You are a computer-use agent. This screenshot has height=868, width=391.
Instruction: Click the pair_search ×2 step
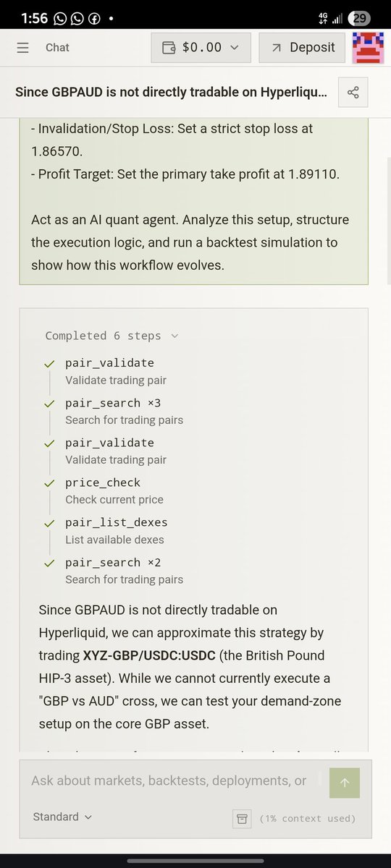point(113,563)
